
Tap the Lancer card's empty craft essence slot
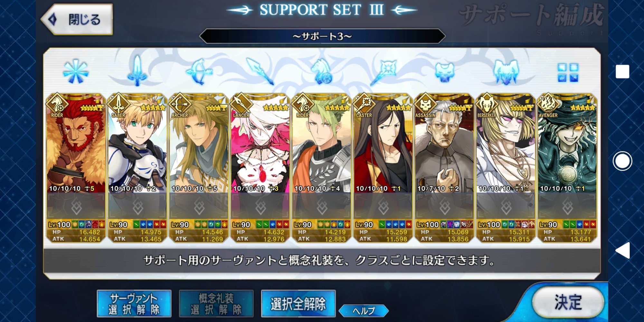pyautogui.click(x=260, y=205)
